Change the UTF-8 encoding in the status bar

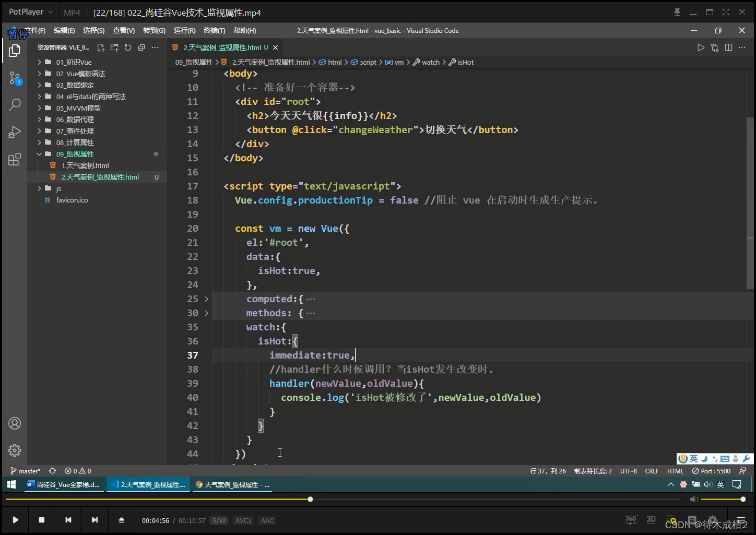coord(629,471)
